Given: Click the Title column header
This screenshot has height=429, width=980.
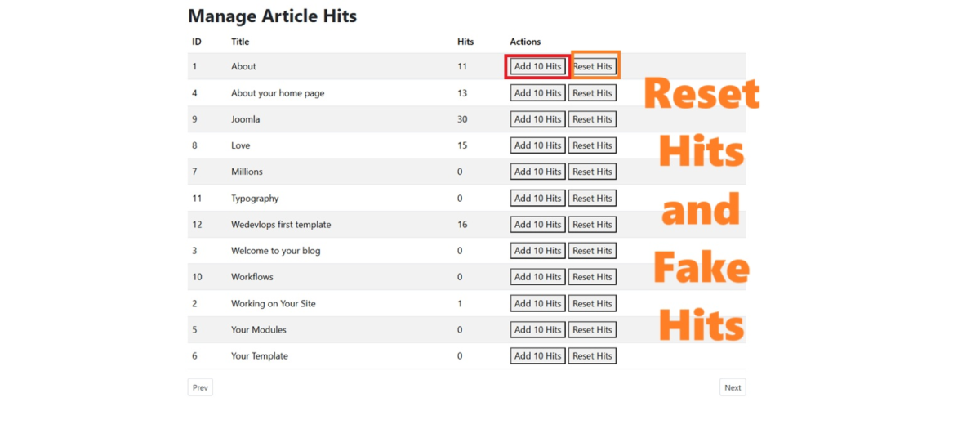Looking at the screenshot, I should (240, 42).
